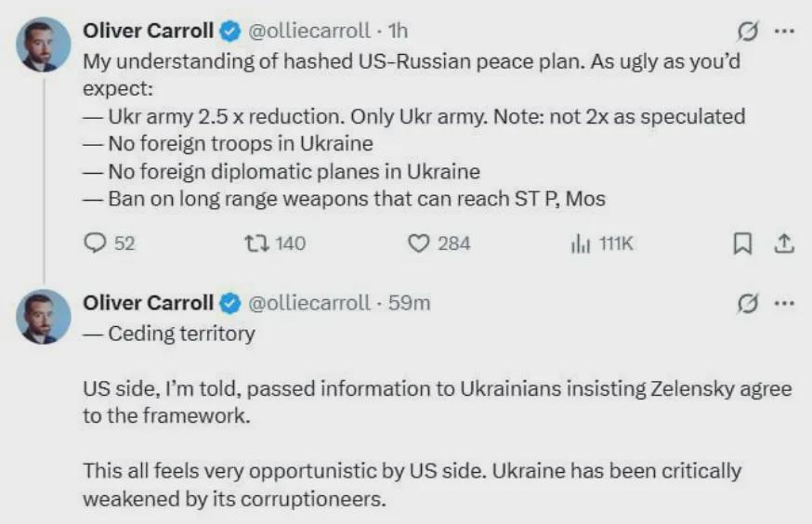Viewport: 812px width, 524px height.
Task: Repost the tweet with 140 reposts
Action: (254, 243)
